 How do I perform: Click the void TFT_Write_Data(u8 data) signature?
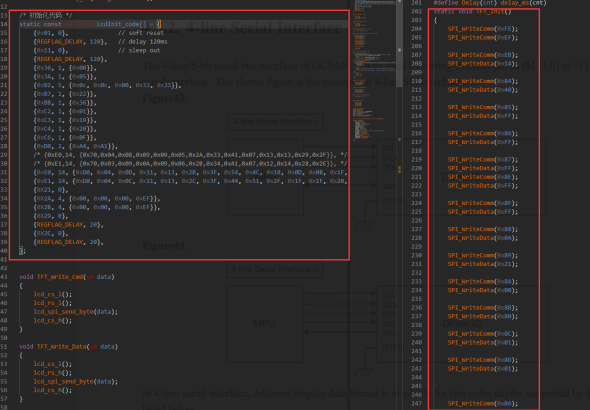[68, 346]
